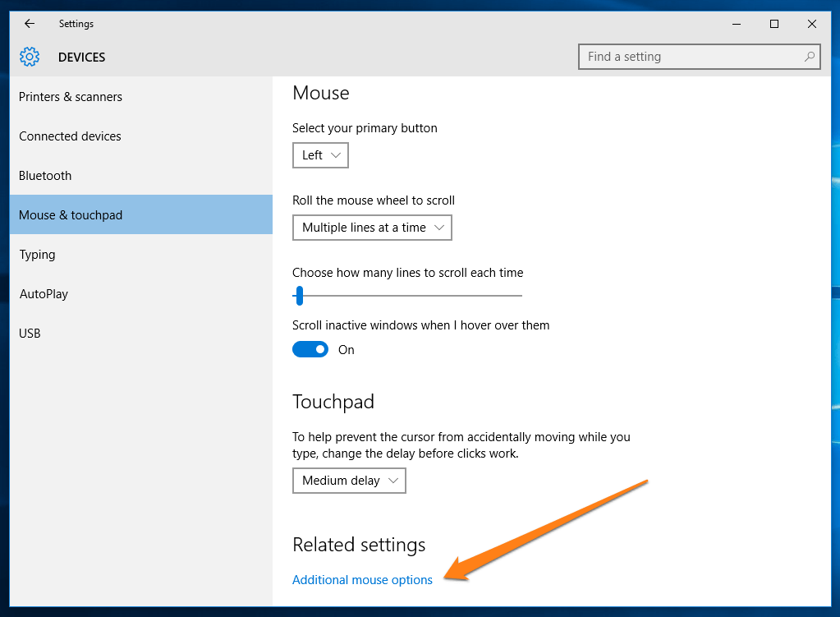This screenshot has height=617, width=840.
Task: Open Additional mouse options link
Action: 362,579
